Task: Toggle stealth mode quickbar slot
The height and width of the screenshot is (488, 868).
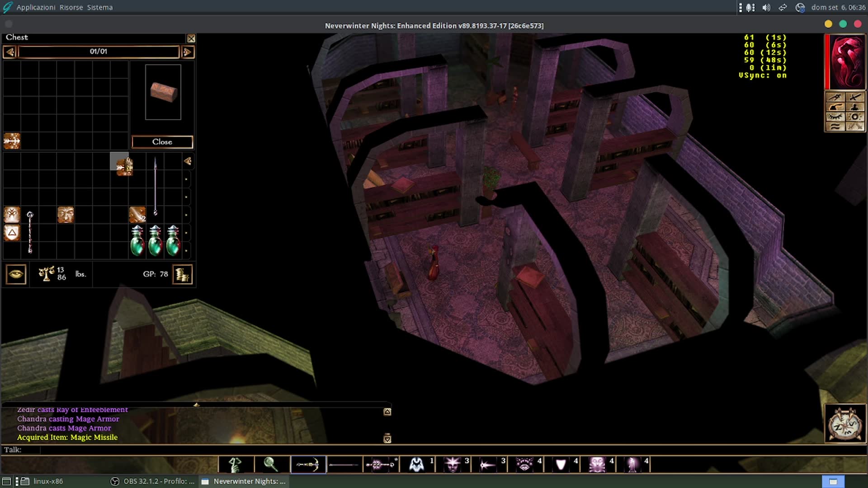Action: point(236,465)
